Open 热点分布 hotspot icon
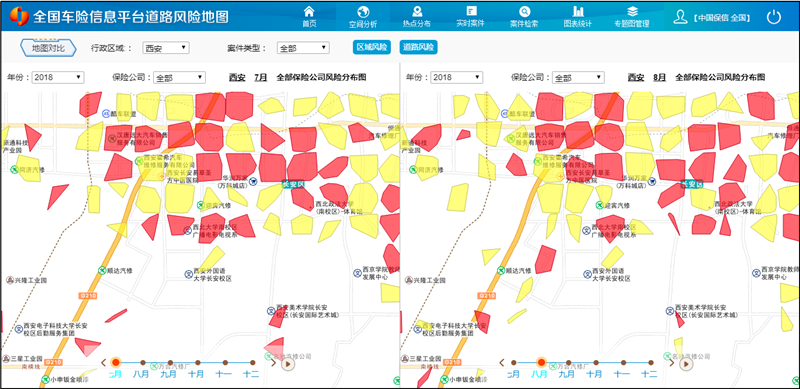The width and height of the screenshot is (800, 389). point(417,11)
